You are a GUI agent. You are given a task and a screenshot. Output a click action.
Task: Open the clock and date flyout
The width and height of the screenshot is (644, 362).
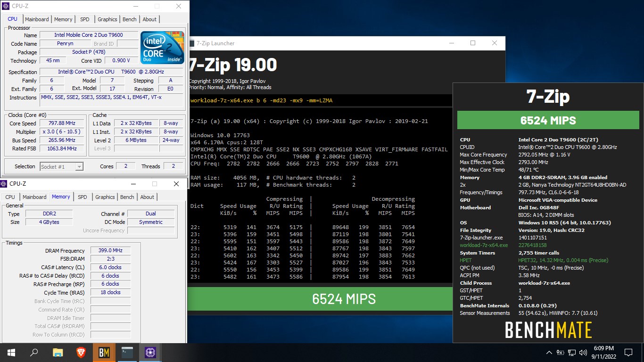click(604, 352)
